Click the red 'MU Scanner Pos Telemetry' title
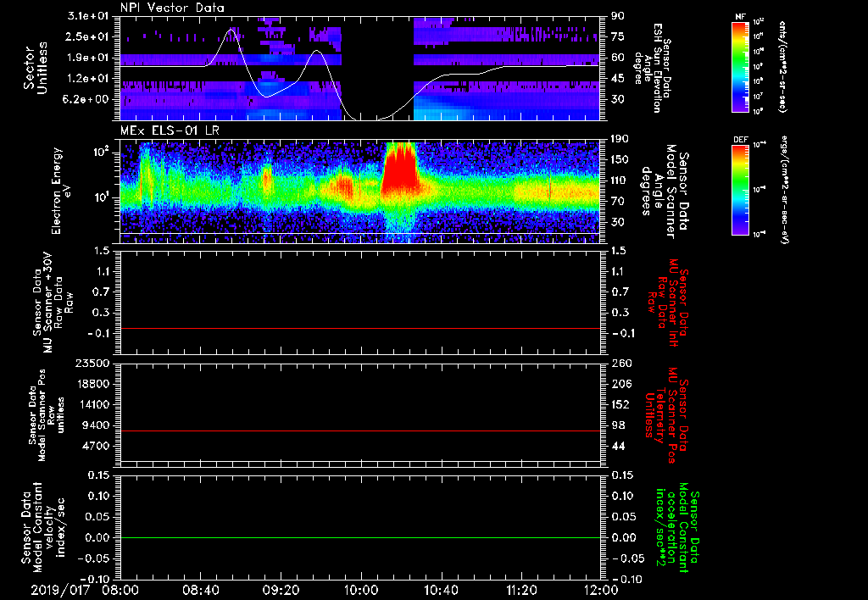868x600 pixels. coord(665,415)
